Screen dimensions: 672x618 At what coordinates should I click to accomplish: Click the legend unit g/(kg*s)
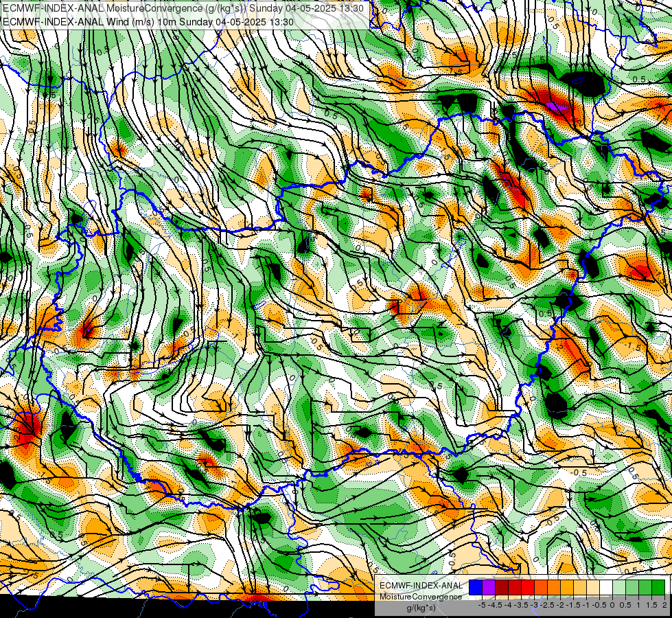(x=421, y=608)
